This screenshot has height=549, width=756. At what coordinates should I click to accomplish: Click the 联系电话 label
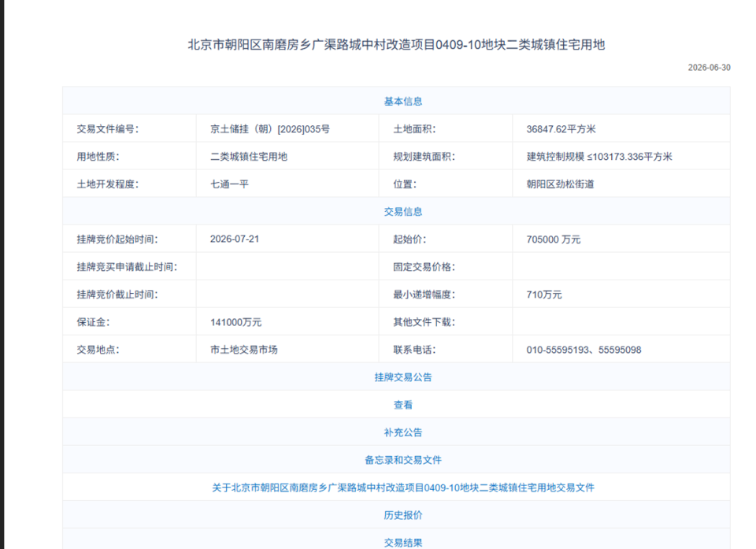click(x=414, y=350)
